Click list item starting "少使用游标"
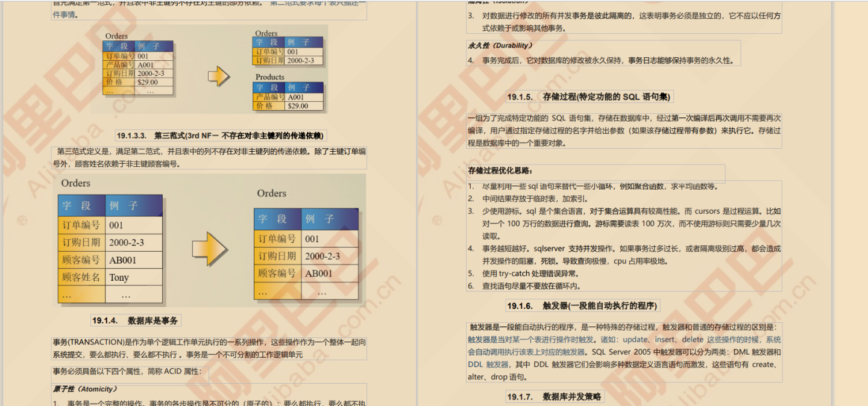The width and height of the screenshot is (868, 406). click(624, 223)
